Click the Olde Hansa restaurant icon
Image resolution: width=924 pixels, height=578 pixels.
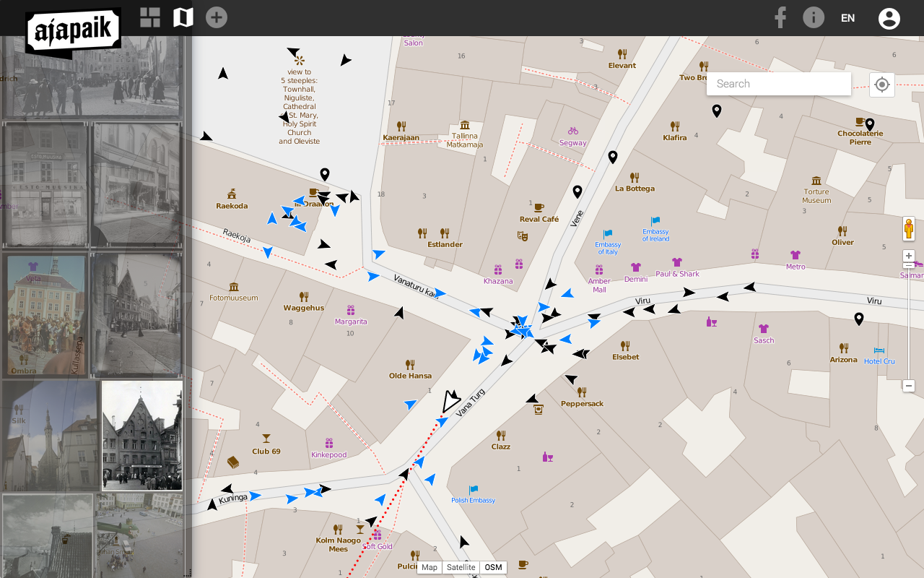(410, 365)
